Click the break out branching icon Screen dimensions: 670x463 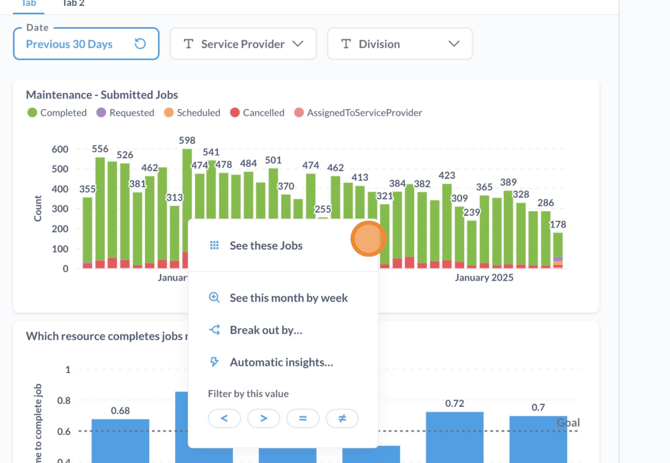coord(214,330)
